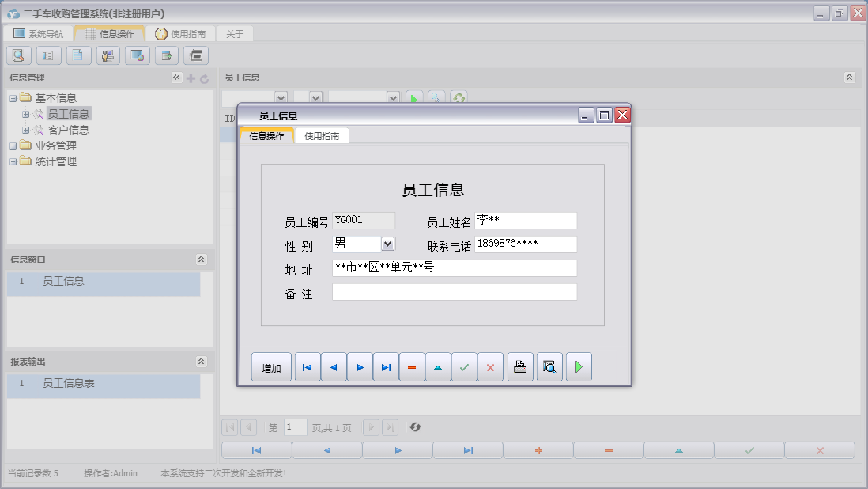This screenshot has width=868, height=489.
Task: Open the 性别 dropdown list
Action: tap(387, 244)
